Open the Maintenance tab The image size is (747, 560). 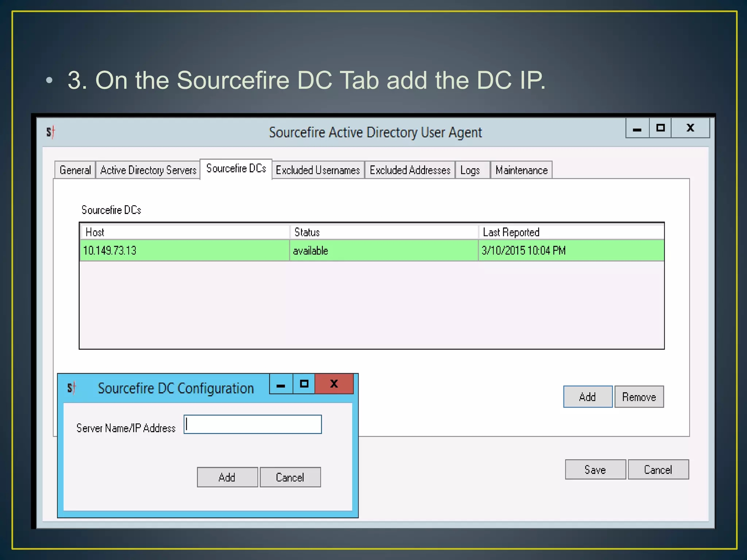click(x=521, y=170)
